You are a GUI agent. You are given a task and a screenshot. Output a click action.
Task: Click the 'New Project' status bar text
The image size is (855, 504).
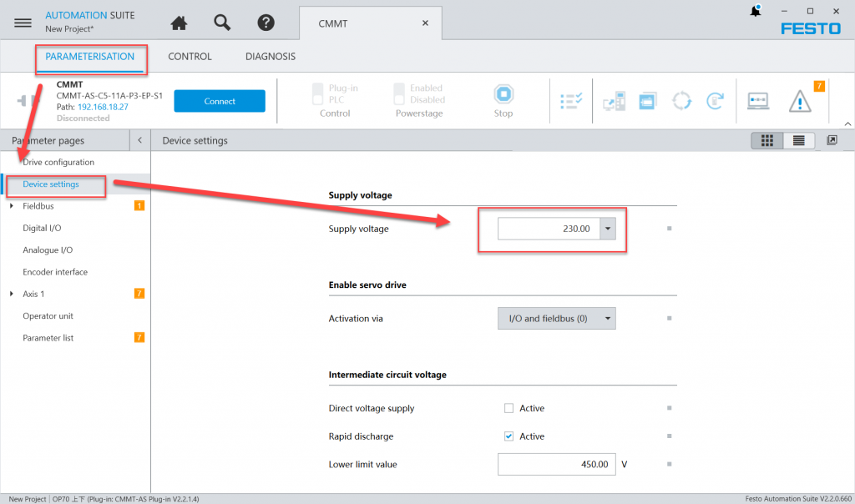click(x=28, y=499)
